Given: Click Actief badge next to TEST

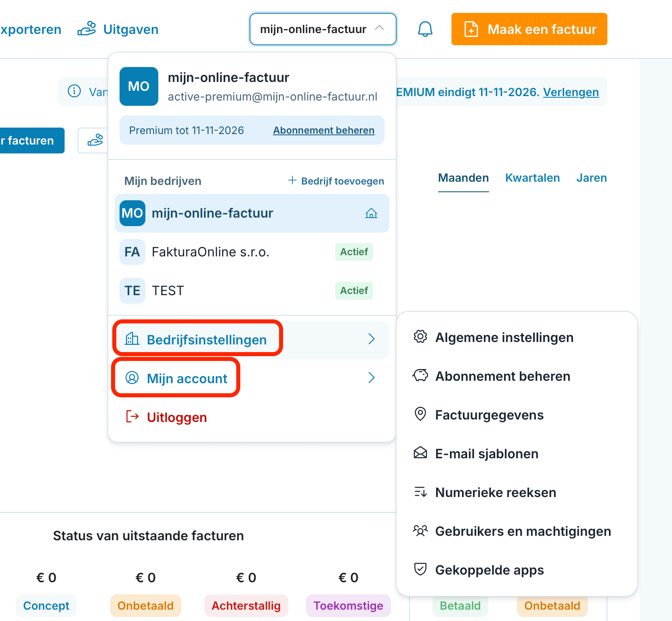Looking at the screenshot, I should click(354, 291).
